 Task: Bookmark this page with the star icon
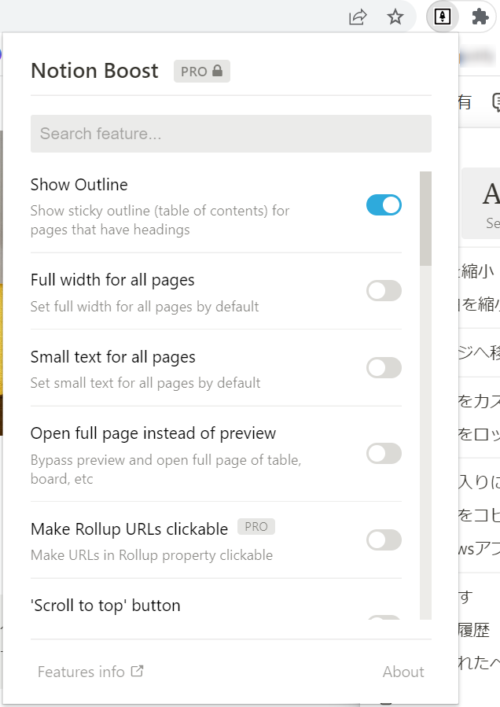coord(395,17)
